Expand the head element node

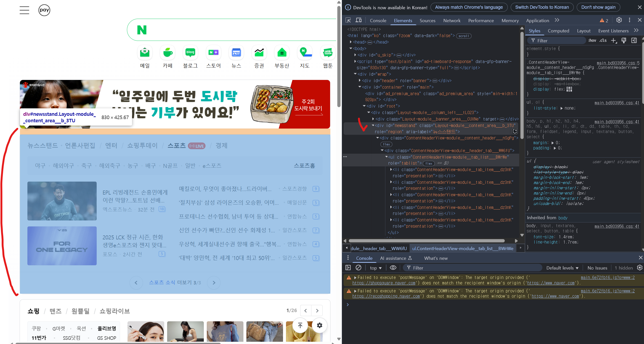(x=351, y=42)
